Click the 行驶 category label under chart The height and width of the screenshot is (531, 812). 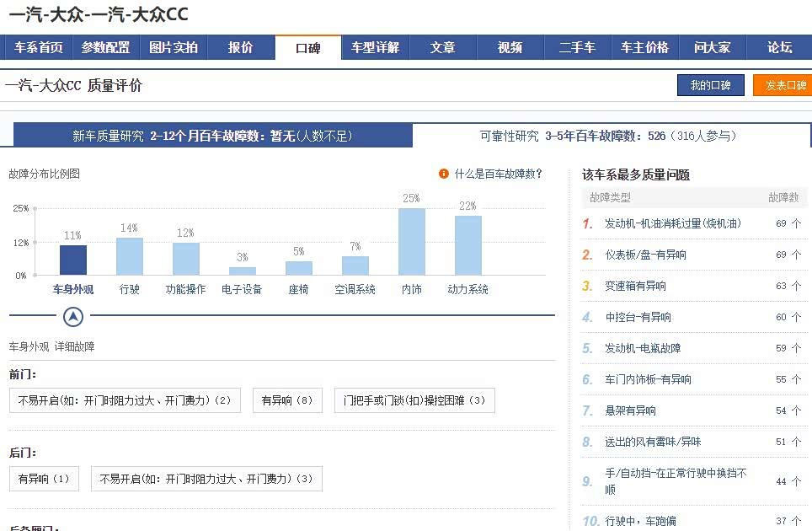click(130, 289)
